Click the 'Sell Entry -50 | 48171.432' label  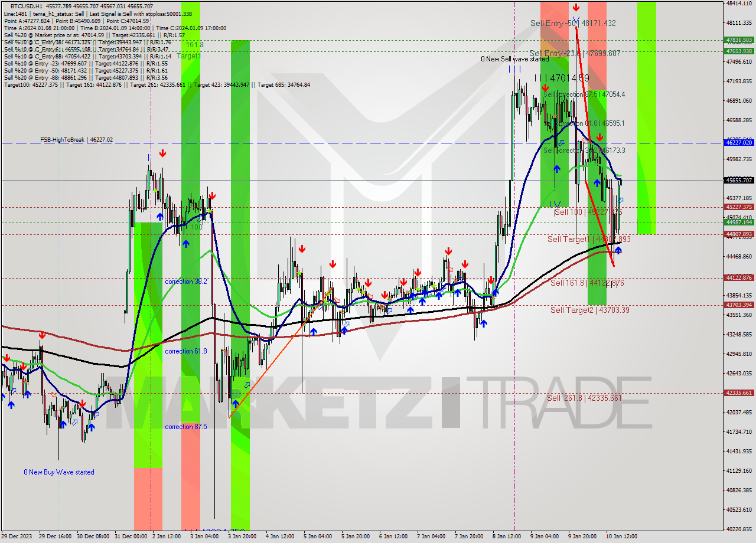click(x=573, y=23)
